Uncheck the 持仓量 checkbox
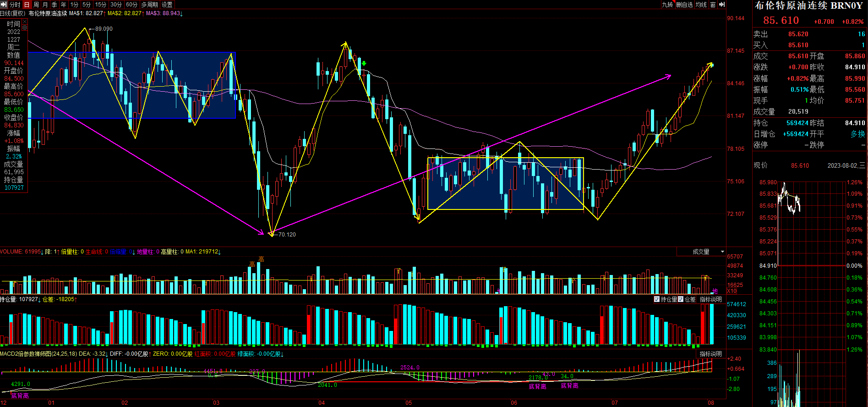 657,299
